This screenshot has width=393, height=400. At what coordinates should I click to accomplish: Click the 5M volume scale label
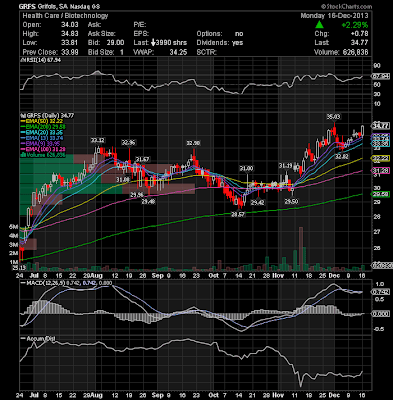14,227
